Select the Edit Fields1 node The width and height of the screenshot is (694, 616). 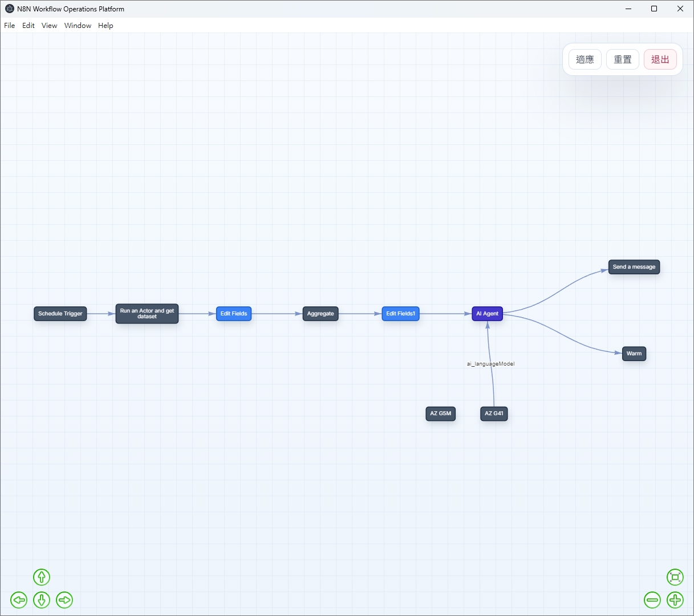(401, 314)
